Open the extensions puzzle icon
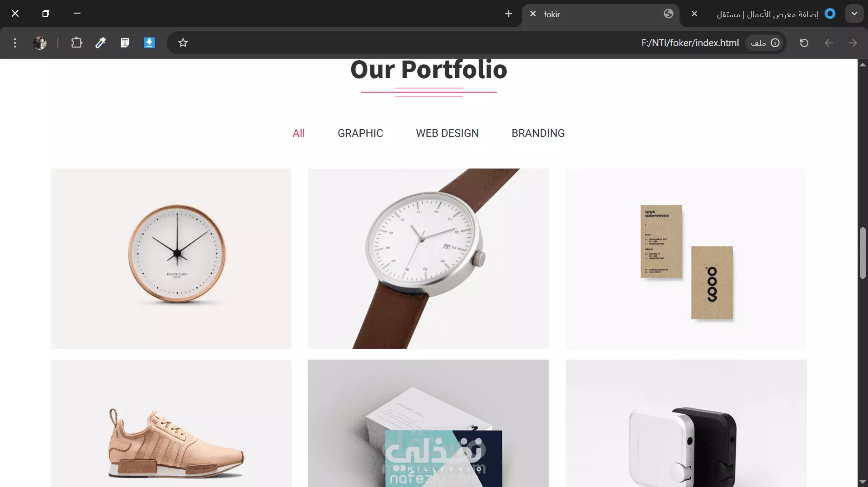 point(76,43)
